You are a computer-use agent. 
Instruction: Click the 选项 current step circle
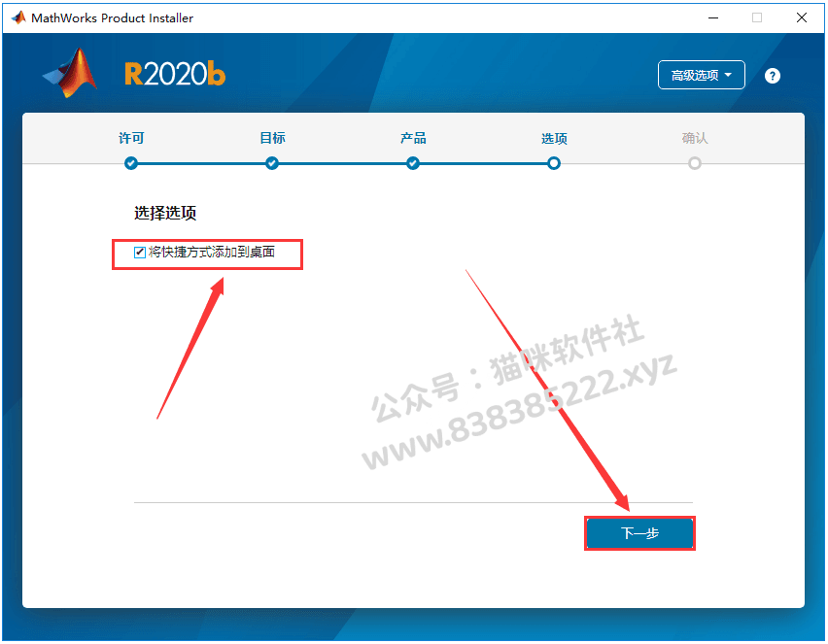pos(554,163)
